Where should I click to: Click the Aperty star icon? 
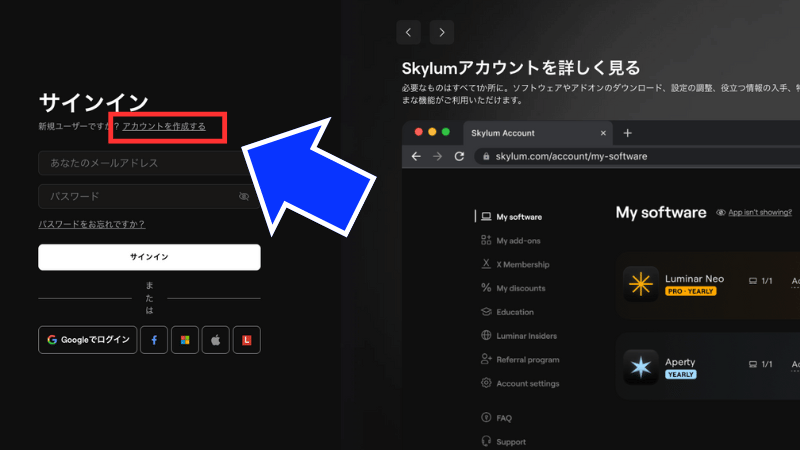click(641, 367)
